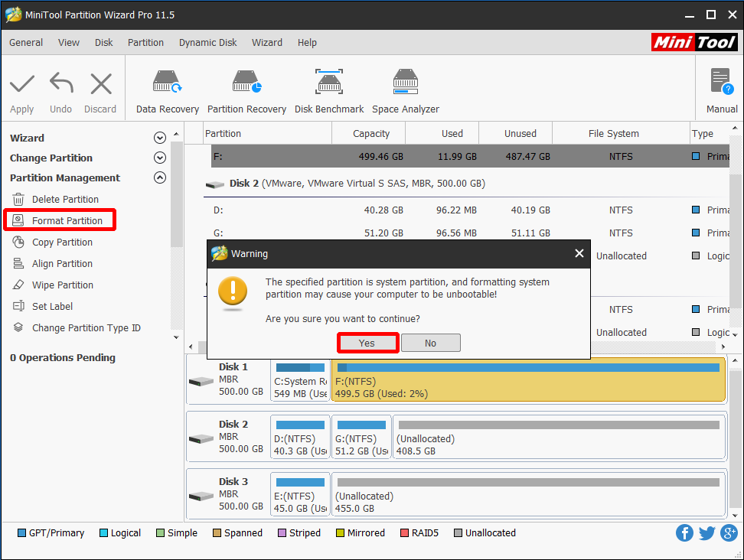Expand the Change Partition section chevron
The height and width of the screenshot is (560, 744).
pyautogui.click(x=160, y=158)
